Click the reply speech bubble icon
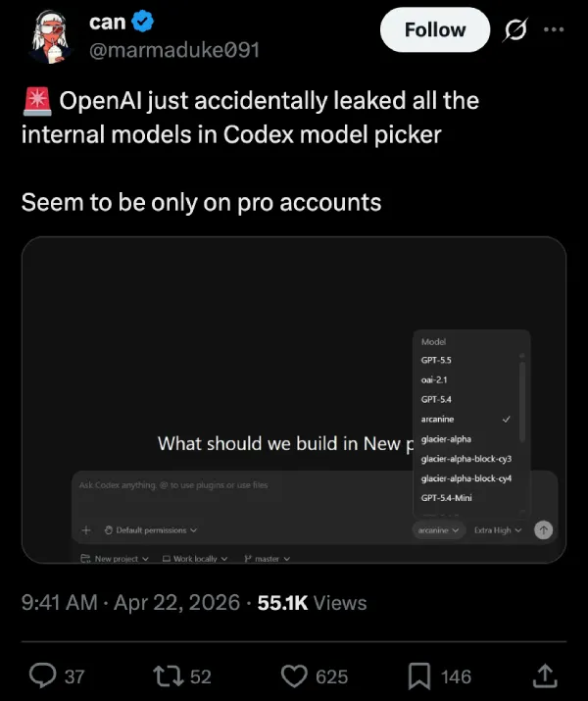The height and width of the screenshot is (701, 588). pos(42,676)
